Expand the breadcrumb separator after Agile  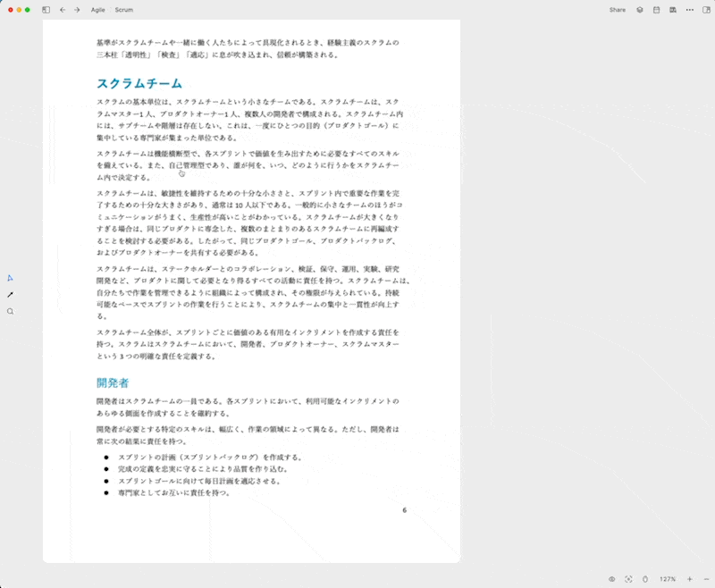tap(109, 10)
